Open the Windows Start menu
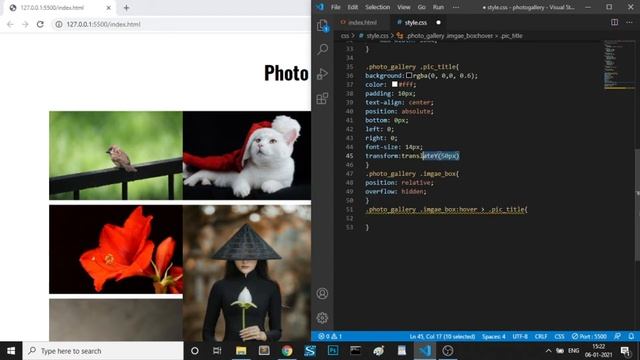Image resolution: width=640 pixels, height=360 pixels. 11,351
